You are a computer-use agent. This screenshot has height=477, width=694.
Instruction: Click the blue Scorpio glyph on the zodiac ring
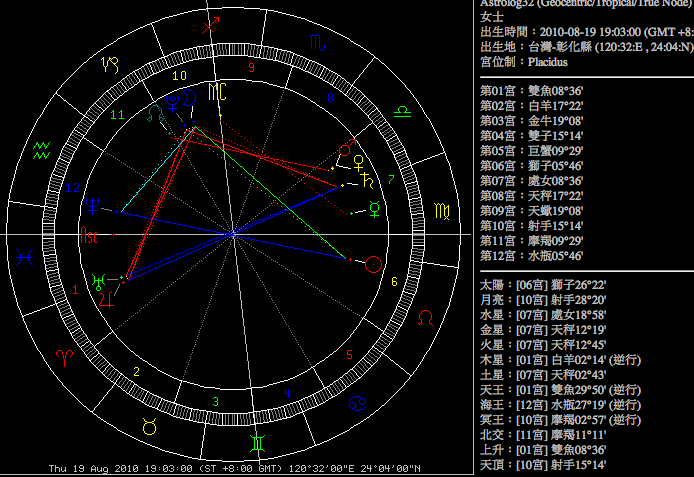tap(315, 43)
